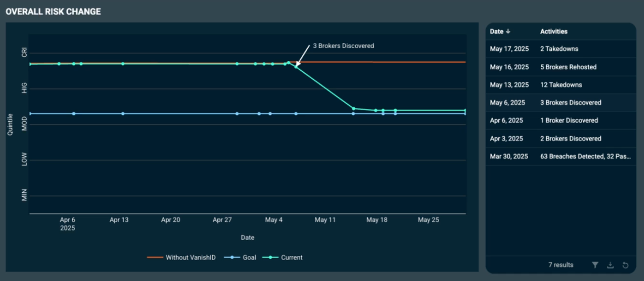Click the Apr 3, 2025 date cell
Image resolution: width=644 pixels, height=281 pixels.
(507, 138)
